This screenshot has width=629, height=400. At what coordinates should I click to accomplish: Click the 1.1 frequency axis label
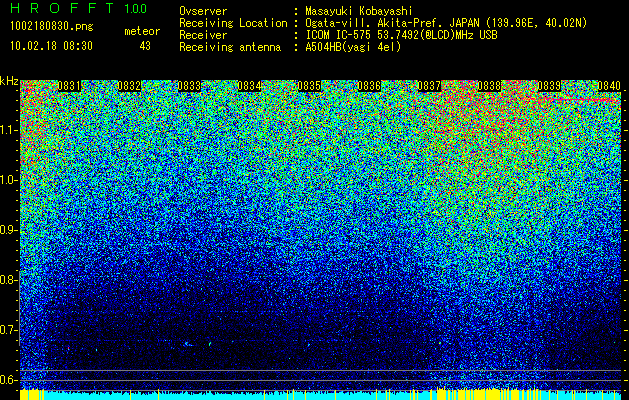[9, 130]
